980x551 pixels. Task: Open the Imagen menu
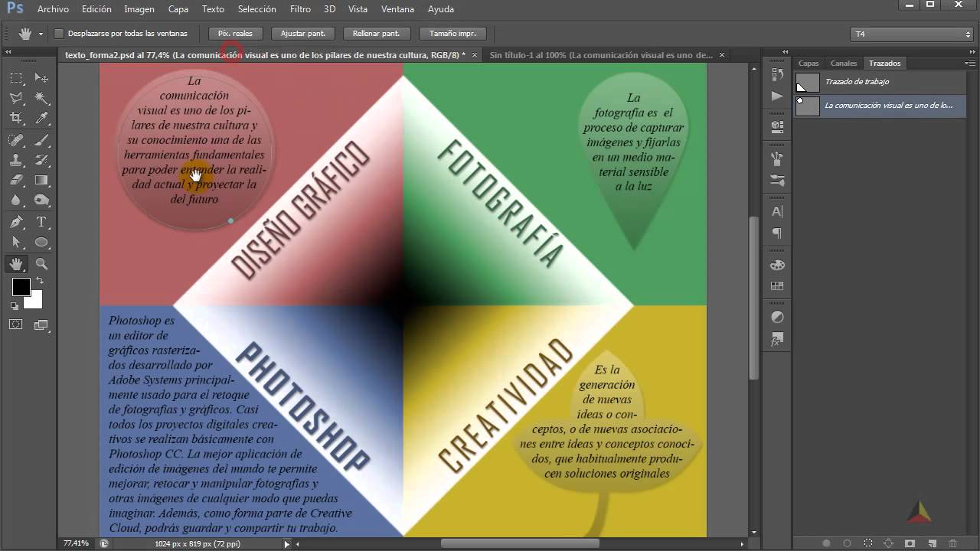tap(139, 9)
